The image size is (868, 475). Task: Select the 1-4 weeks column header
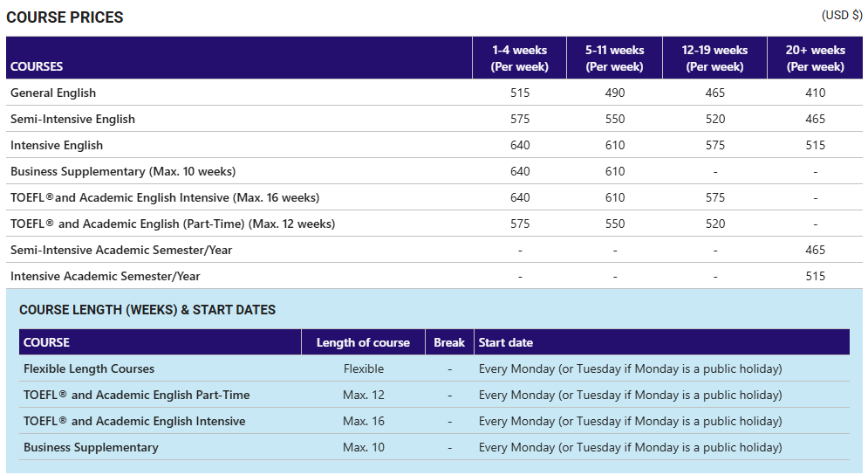click(x=519, y=59)
